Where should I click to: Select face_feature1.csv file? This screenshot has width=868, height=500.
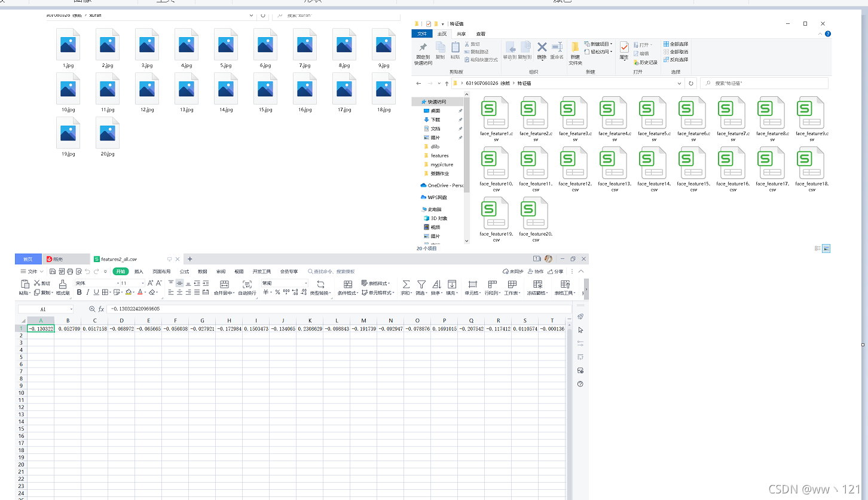[x=496, y=119]
